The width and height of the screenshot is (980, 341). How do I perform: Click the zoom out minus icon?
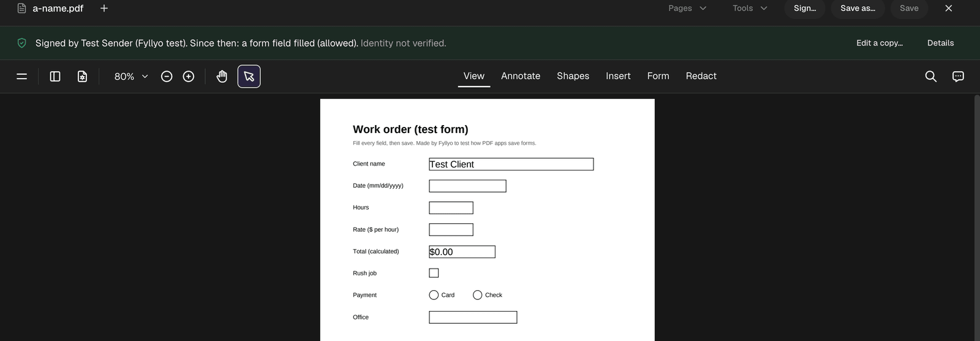167,77
